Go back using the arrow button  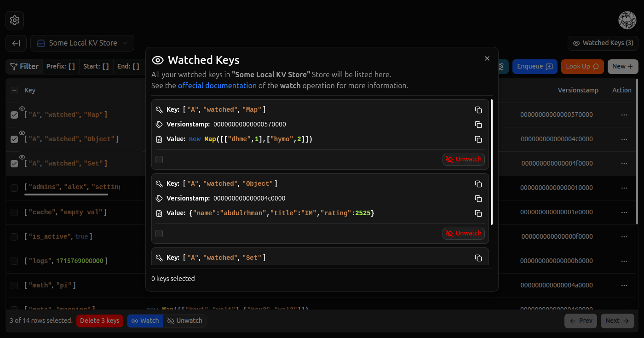click(x=16, y=43)
